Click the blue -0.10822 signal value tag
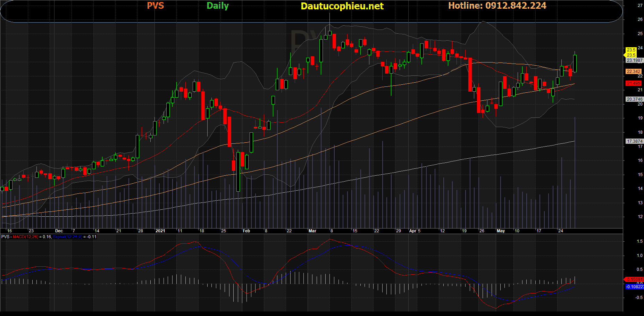 (635, 287)
